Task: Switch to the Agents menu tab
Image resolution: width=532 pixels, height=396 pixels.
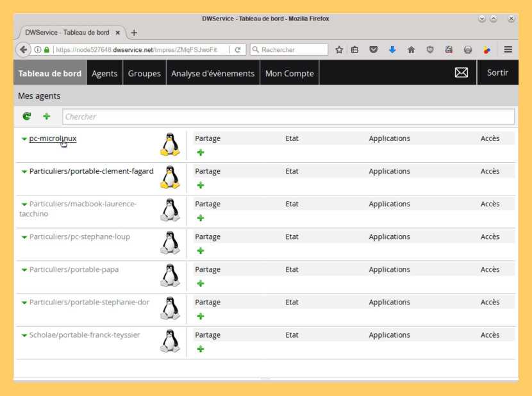Action: [104, 73]
